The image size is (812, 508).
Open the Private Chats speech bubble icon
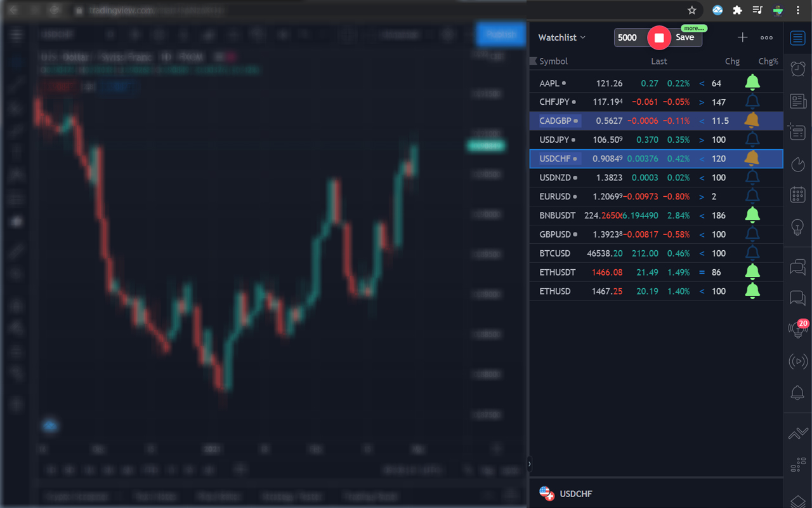coord(797,298)
